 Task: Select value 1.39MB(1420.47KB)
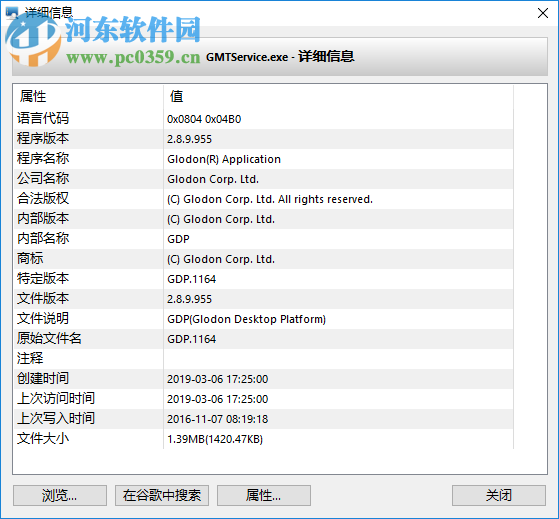215,439
